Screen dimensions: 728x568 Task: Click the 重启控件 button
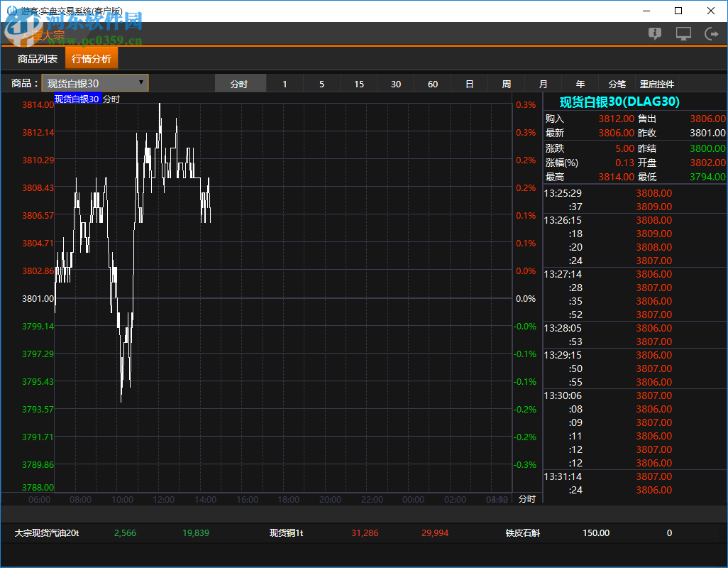(x=657, y=84)
